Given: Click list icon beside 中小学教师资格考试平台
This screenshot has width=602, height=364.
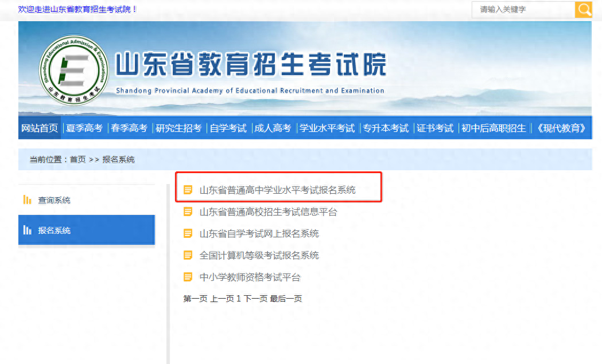Looking at the screenshot, I should pos(188,277).
